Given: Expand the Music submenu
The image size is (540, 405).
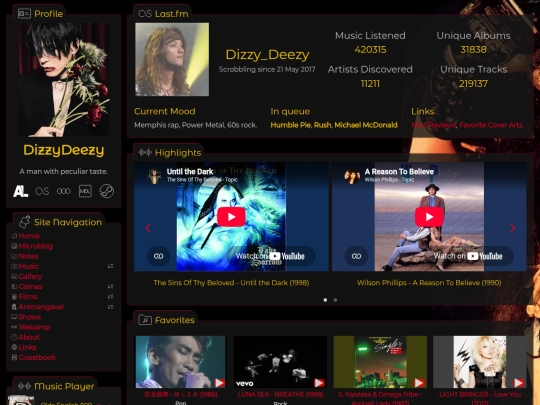Looking at the screenshot, I should [x=111, y=266].
